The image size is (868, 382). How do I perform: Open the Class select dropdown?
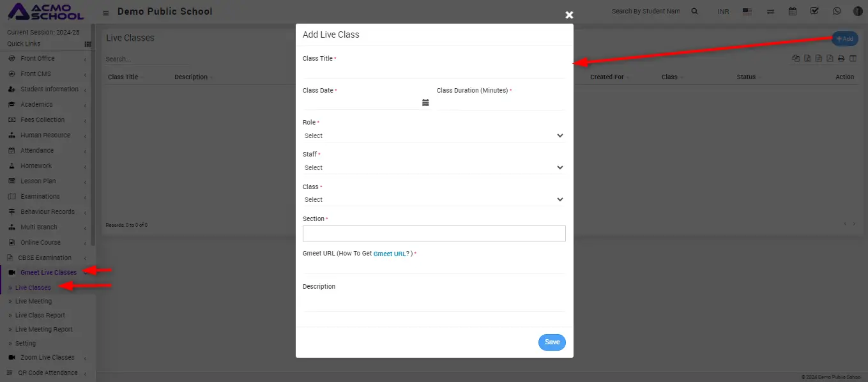tap(433, 199)
